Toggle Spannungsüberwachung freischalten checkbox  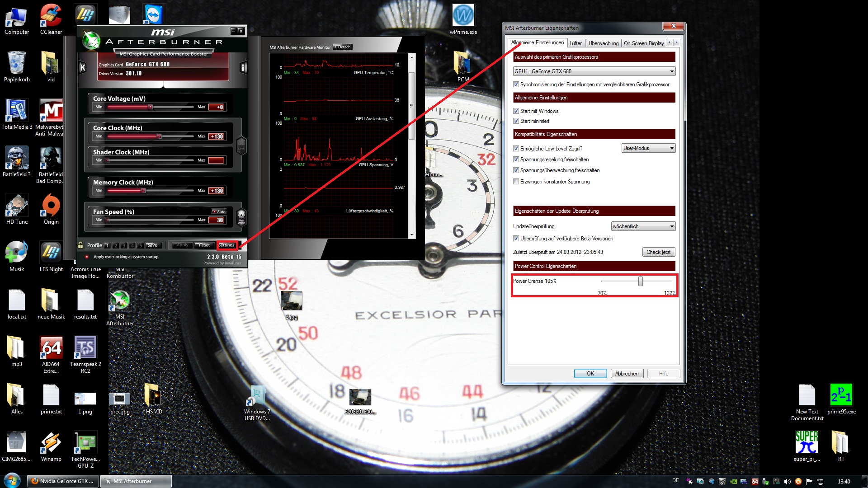pyautogui.click(x=516, y=170)
